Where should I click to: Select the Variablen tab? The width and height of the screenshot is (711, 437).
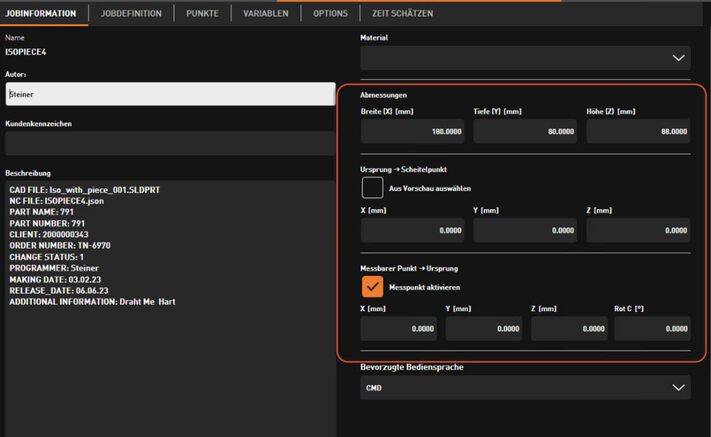point(266,13)
